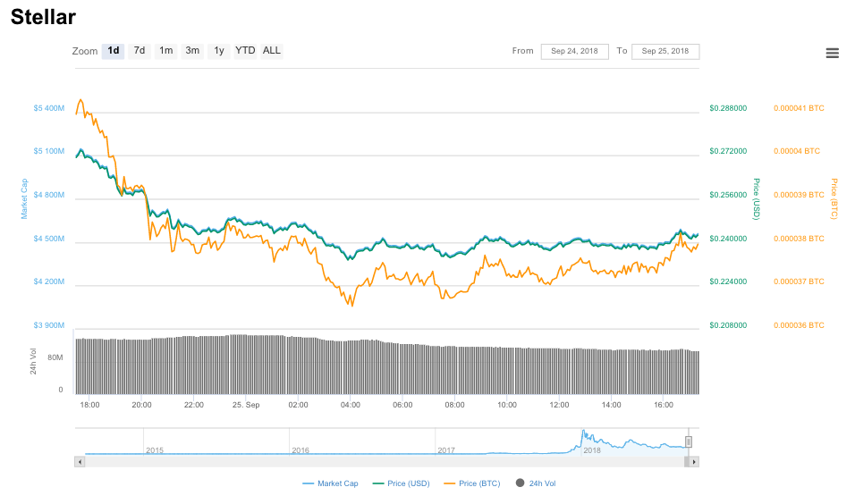The width and height of the screenshot is (855, 504).
Task: Click the 2015 label in the navigator
Action: pos(155,450)
